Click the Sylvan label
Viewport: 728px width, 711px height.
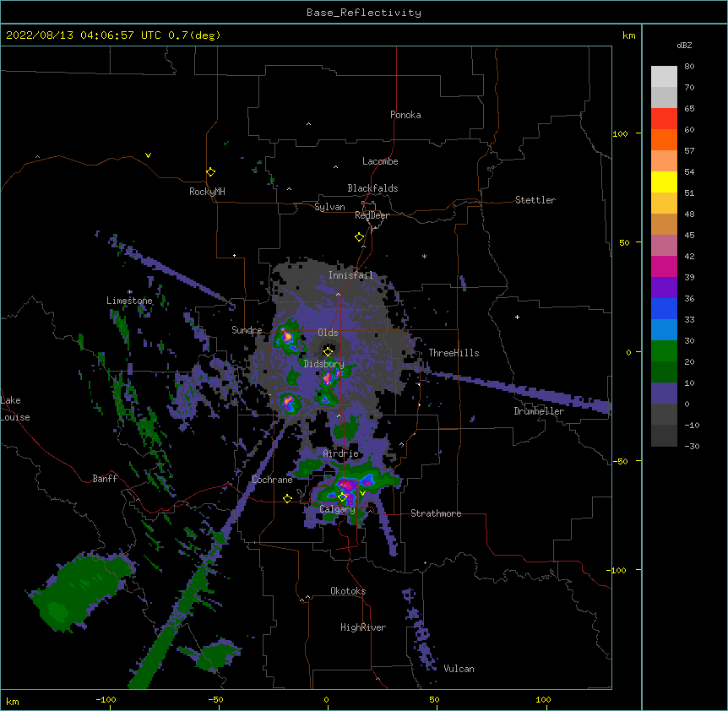point(329,207)
